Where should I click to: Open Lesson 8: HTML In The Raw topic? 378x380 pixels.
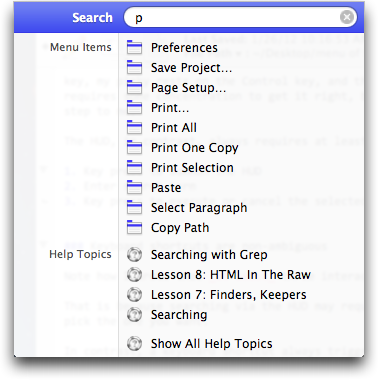[x=231, y=275]
